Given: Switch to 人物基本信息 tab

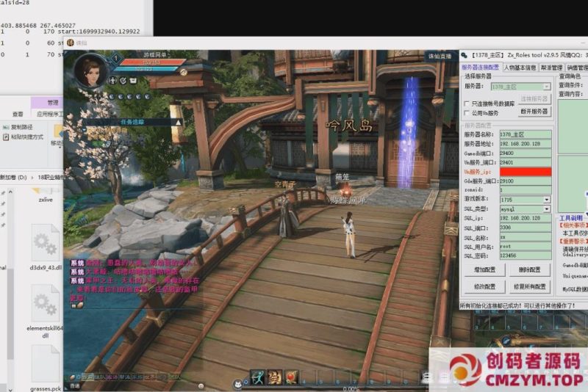Looking at the screenshot, I should 520,68.
